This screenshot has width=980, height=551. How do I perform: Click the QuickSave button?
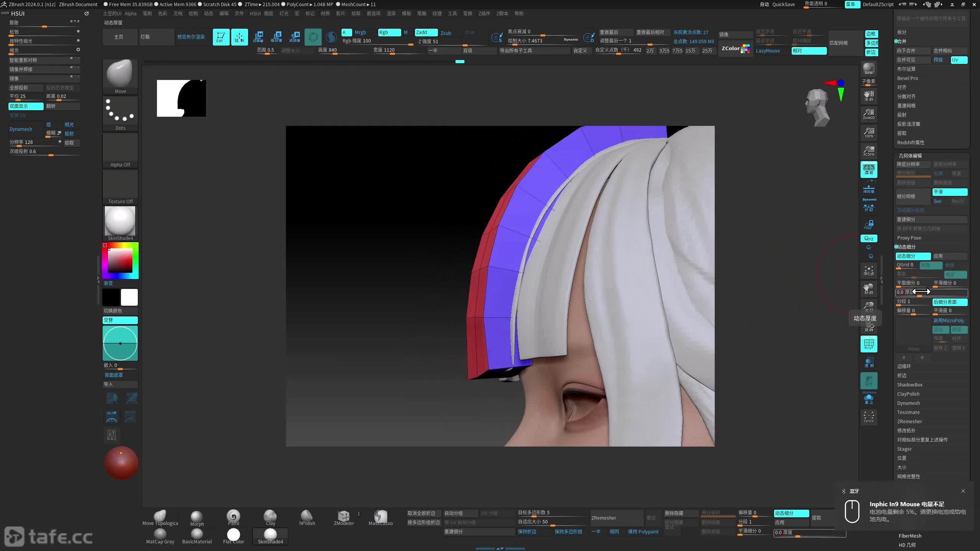(x=784, y=4)
